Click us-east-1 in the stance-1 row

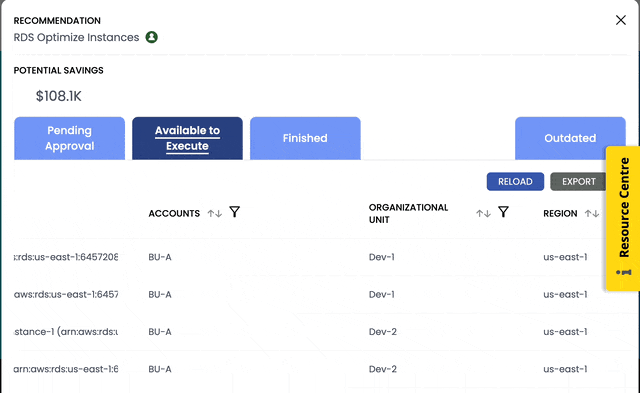click(565, 332)
